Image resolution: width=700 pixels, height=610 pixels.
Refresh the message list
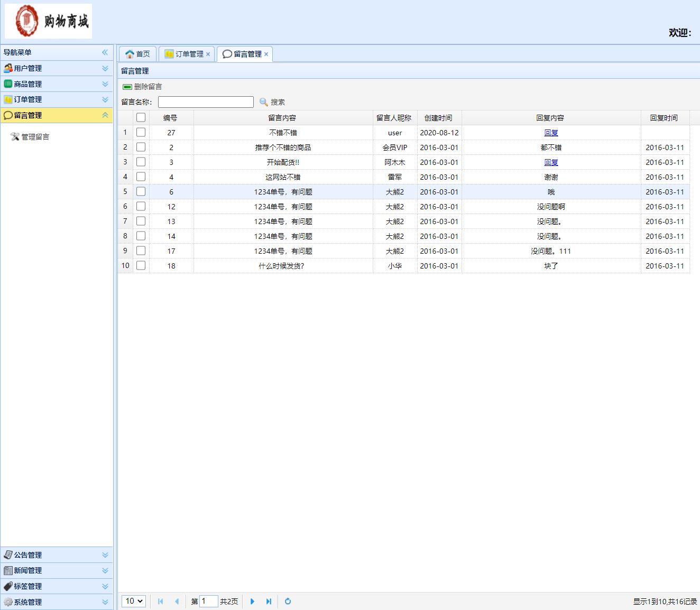click(288, 601)
